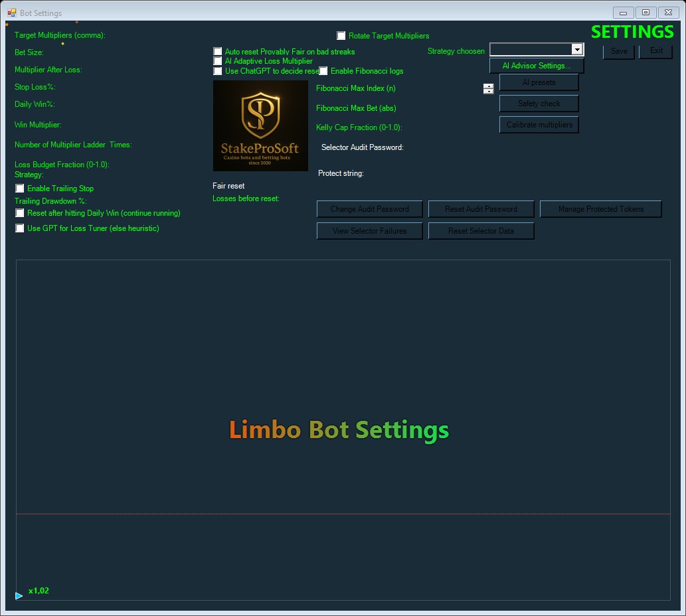Click the Daily Win% label
This screenshot has width=686, height=616.
(35, 104)
